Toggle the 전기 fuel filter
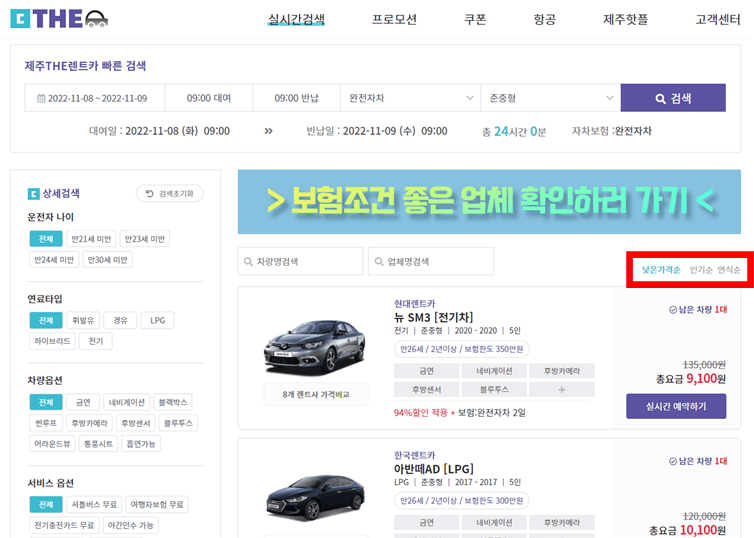The width and height of the screenshot is (754, 538). (96, 341)
